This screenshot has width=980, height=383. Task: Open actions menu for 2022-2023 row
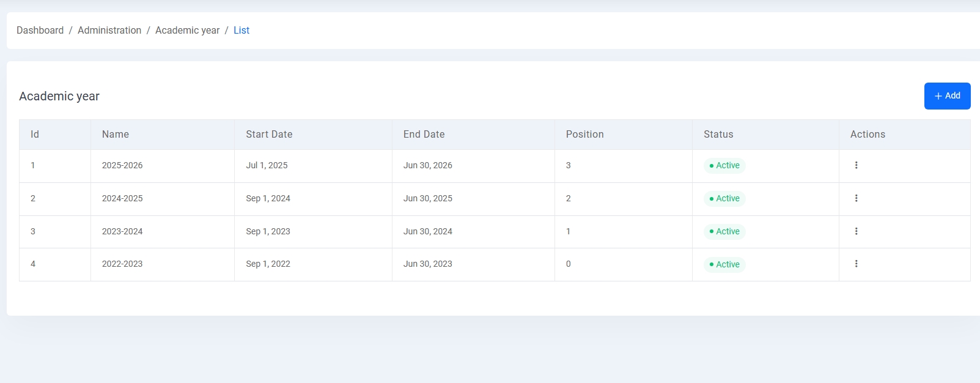point(856,264)
